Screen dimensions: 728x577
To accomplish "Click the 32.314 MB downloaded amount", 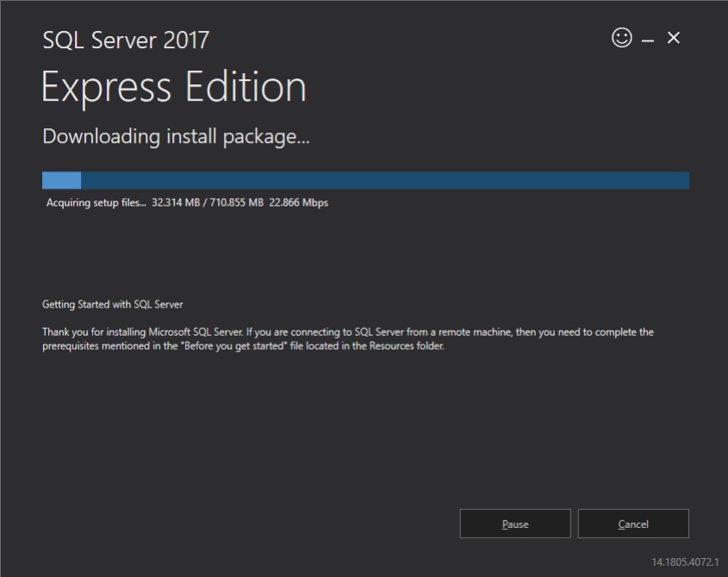I will click(177, 203).
